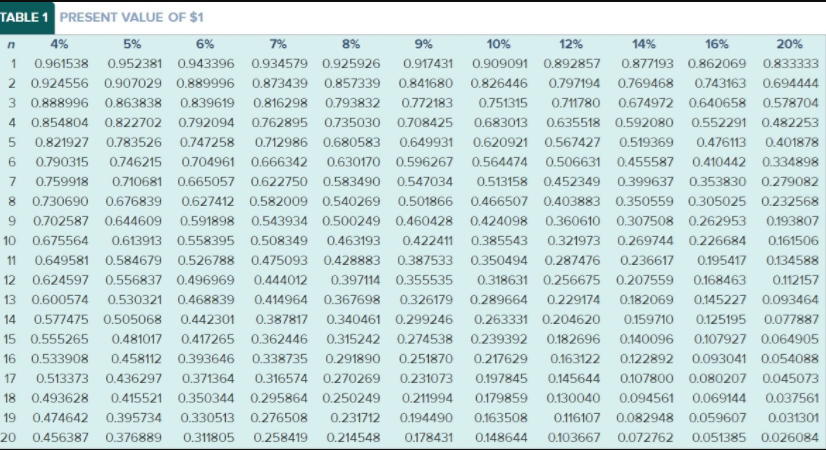Select cell value 0.350344
The width and height of the screenshot is (826, 450).
click(207, 398)
